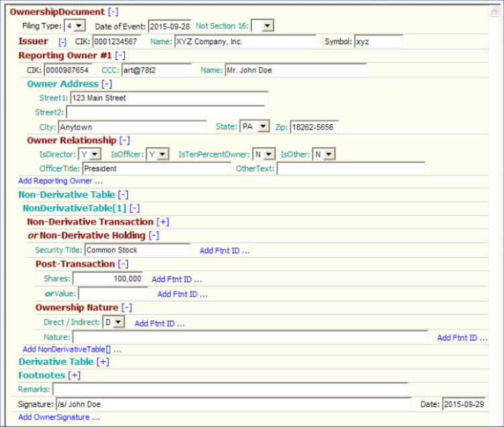Screen dimensions: 504x427
Task: Click the Issuer Name field
Action: click(245, 42)
